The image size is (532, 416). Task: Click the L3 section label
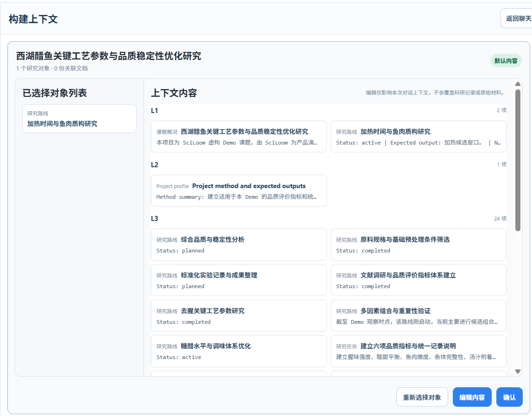[154, 218]
